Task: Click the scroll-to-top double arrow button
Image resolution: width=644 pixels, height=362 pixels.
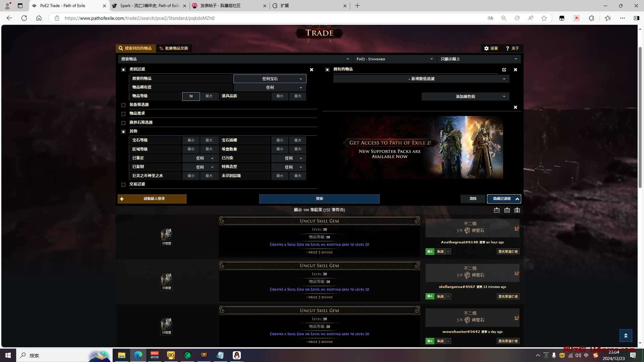Action: 626,336
